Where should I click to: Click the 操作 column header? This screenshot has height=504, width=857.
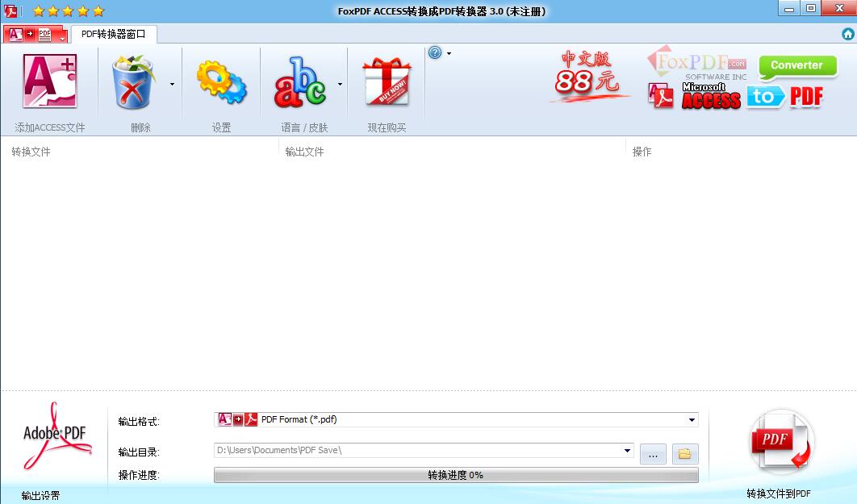(x=642, y=152)
